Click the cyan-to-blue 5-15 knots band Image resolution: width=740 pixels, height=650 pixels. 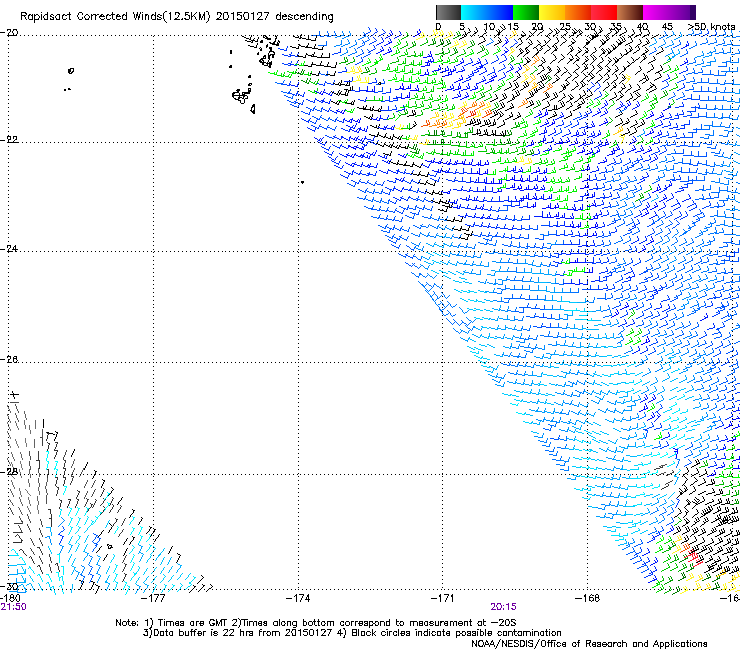click(x=487, y=12)
